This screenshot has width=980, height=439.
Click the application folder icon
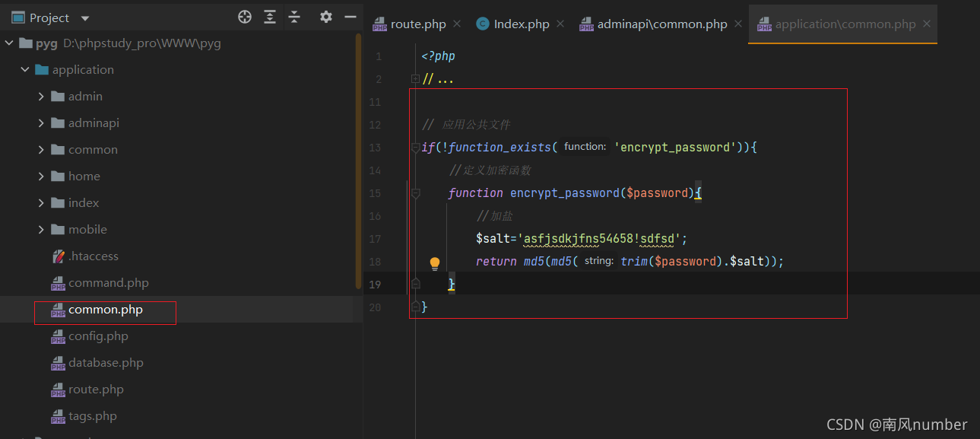pyautogui.click(x=42, y=70)
